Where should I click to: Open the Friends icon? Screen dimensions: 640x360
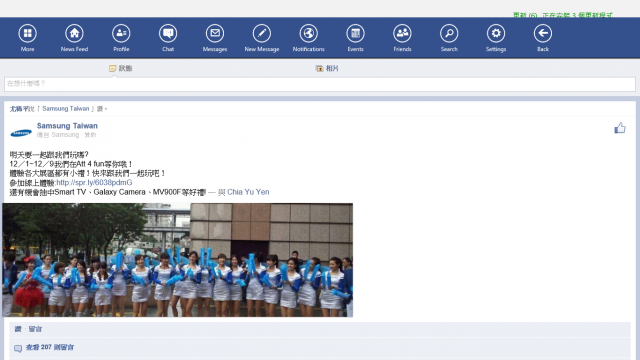[402, 33]
